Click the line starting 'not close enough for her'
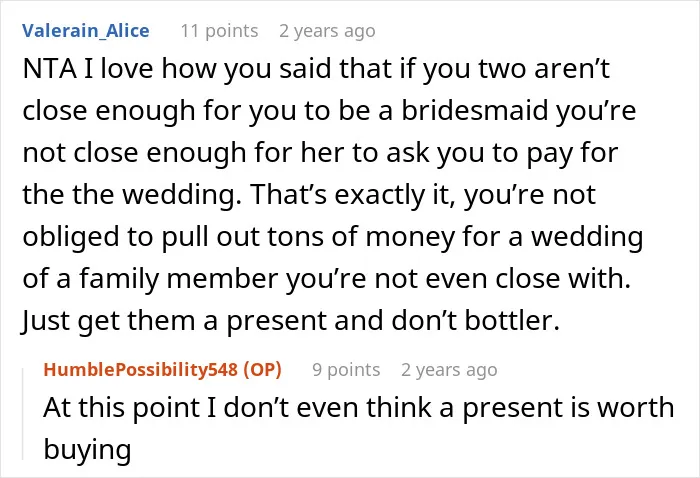 point(320,153)
